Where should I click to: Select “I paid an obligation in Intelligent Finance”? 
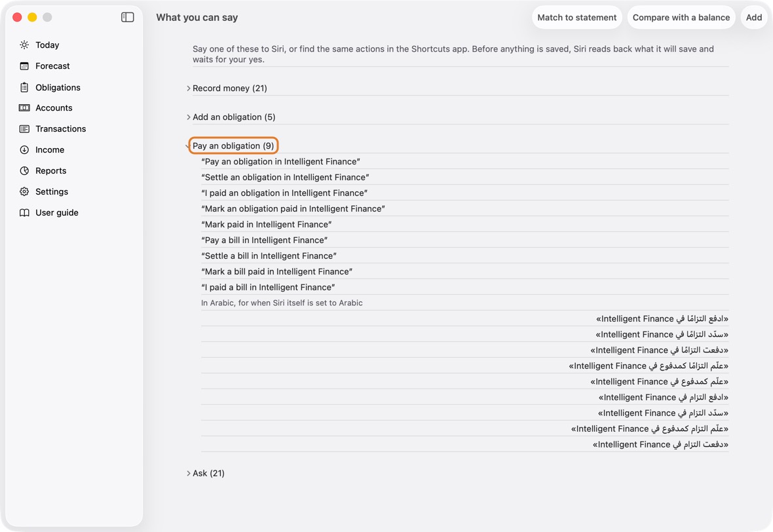[284, 193]
